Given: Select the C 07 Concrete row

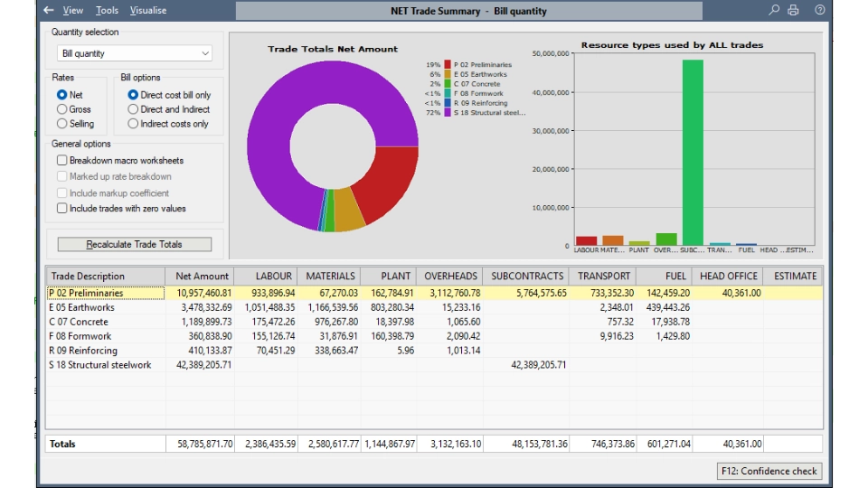Looking at the screenshot, I should [435, 322].
